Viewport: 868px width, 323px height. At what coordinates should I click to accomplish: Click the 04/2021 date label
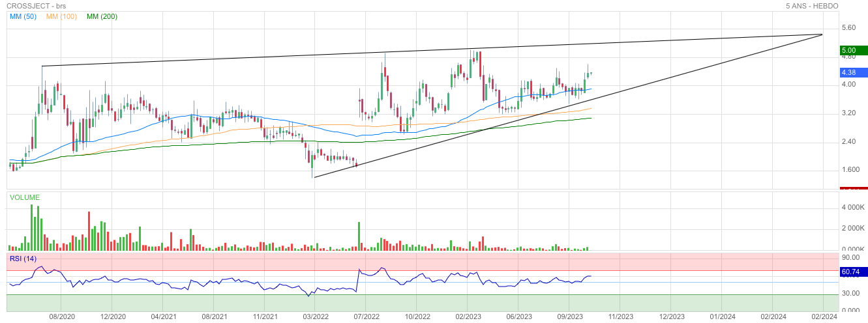point(163,316)
